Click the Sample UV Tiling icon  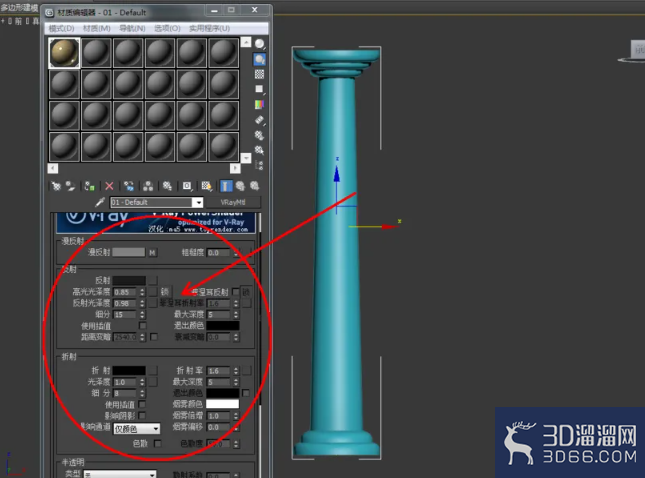260,89
